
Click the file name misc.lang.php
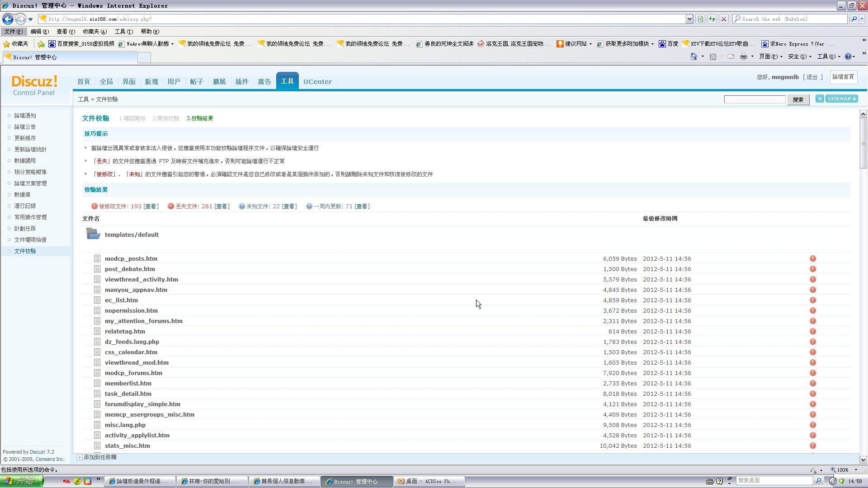click(125, 425)
